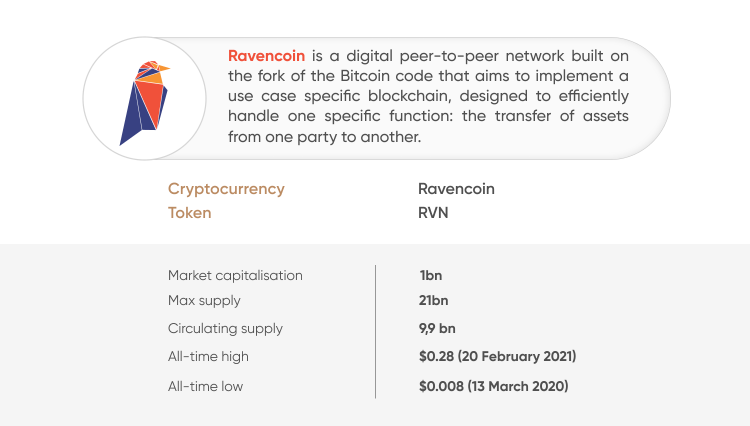Click the All-time low label
The height and width of the screenshot is (426, 750).
(205, 386)
